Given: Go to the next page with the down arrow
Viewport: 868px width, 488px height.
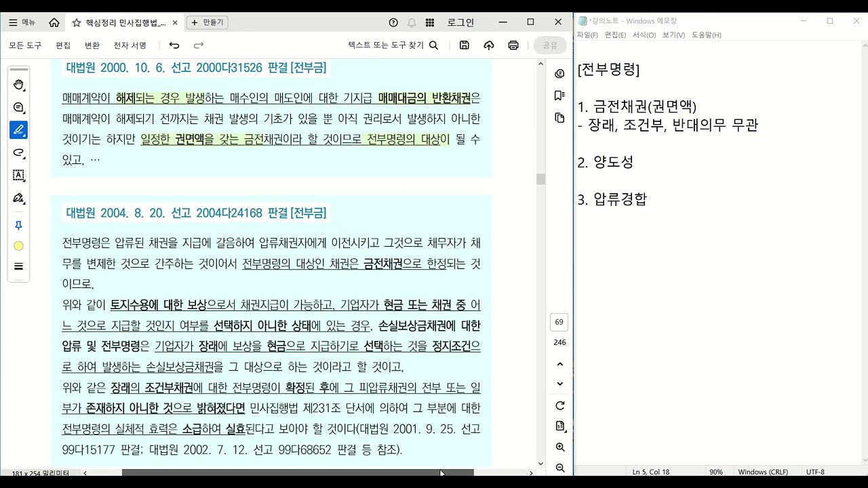Looking at the screenshot, I should point(559,384).
